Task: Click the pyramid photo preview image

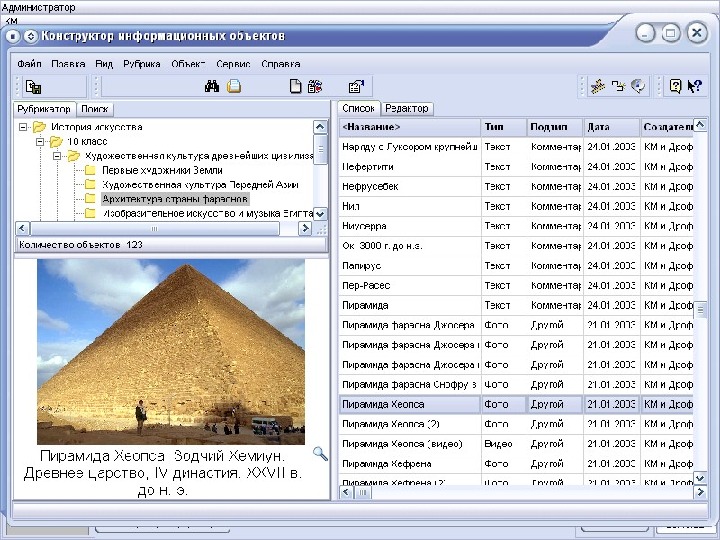Action: pyautogui.click(x=171, y=350)
